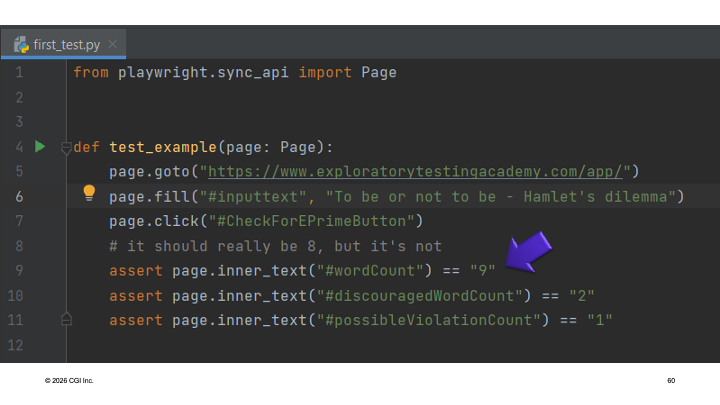Click the 'from' keyword on line 1
720x405 pixels.
click(x=91, y=72)
